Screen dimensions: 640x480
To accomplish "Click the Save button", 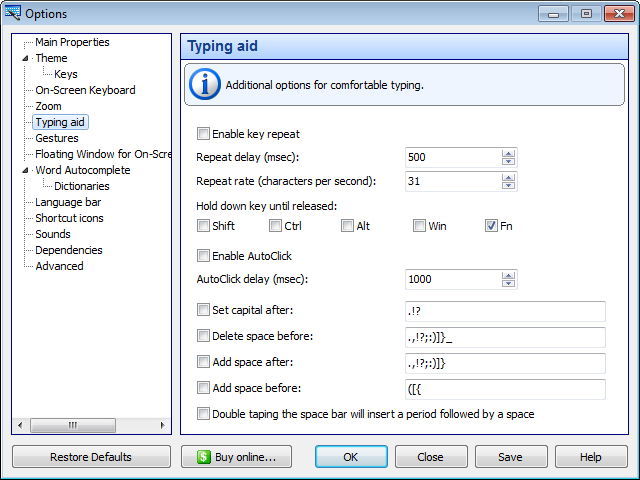I will (x=511, y=457).
